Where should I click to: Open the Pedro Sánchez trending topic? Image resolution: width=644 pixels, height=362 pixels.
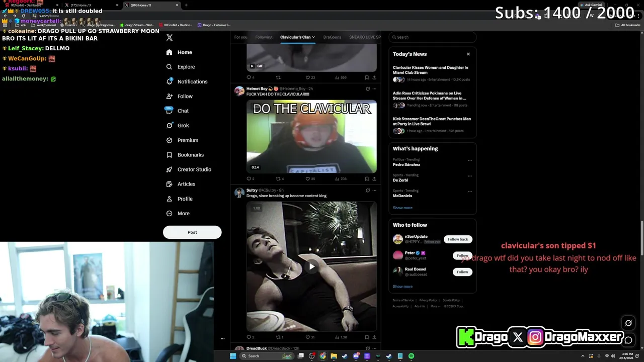pos(407,164)
